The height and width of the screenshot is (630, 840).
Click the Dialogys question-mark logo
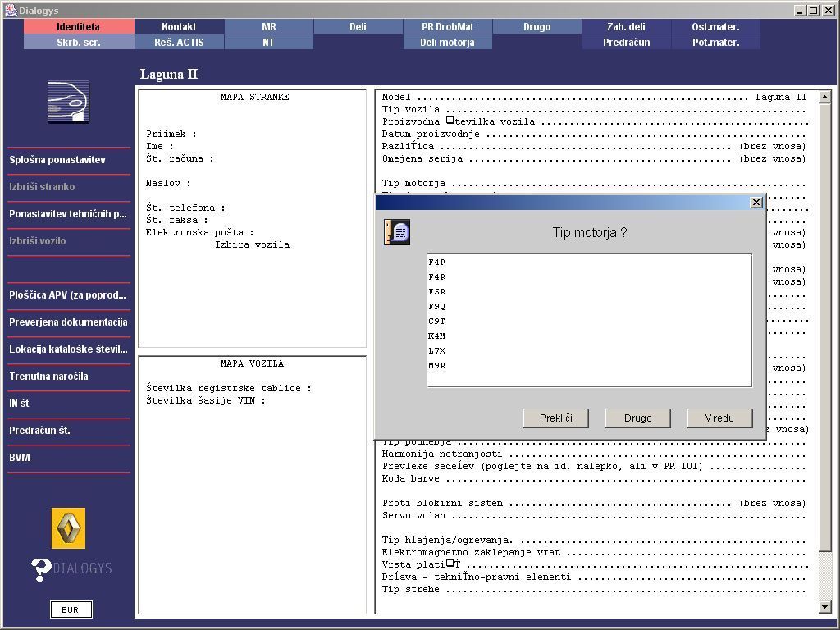point(71,569)
